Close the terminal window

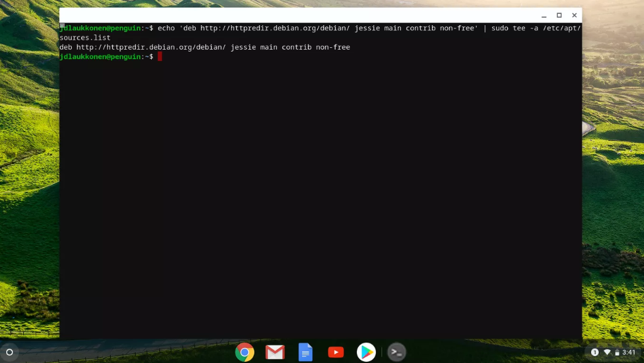coord(574,16)
